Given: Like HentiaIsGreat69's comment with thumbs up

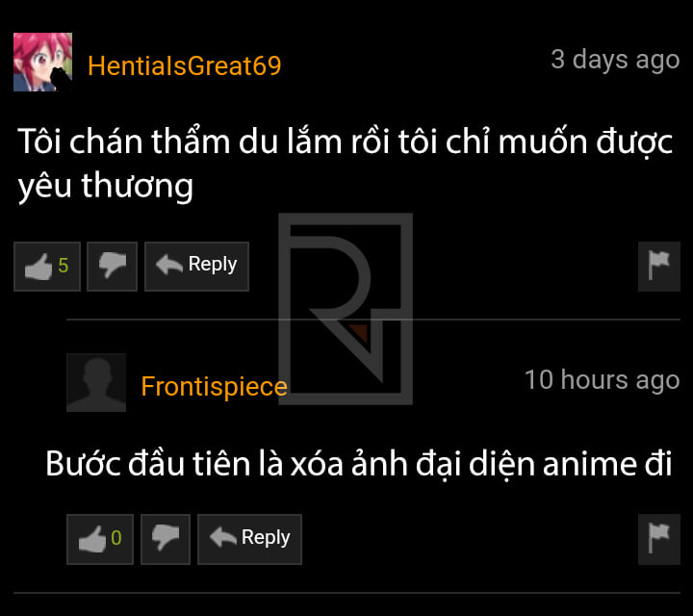Looking at the screenshot, I should pos(47,267).
